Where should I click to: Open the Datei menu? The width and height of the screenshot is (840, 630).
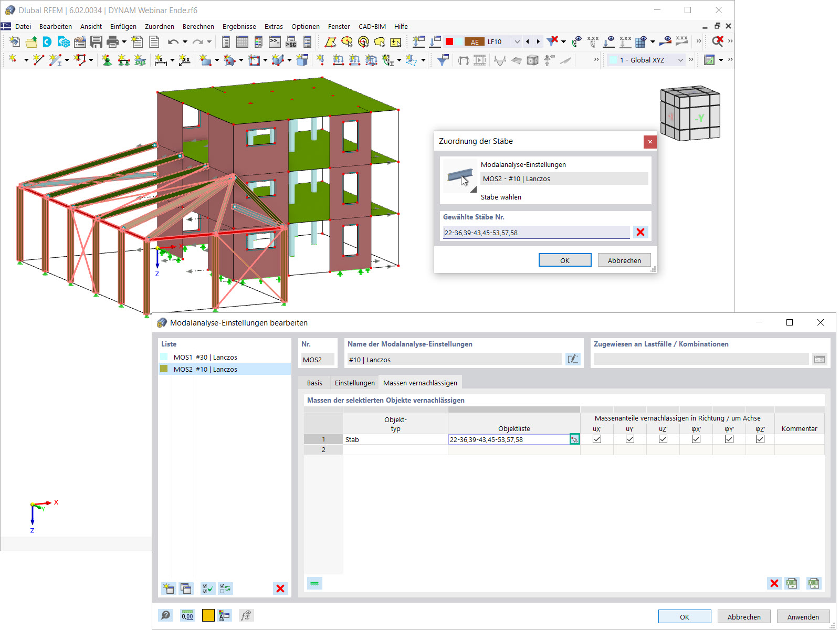tap(23, 26)
